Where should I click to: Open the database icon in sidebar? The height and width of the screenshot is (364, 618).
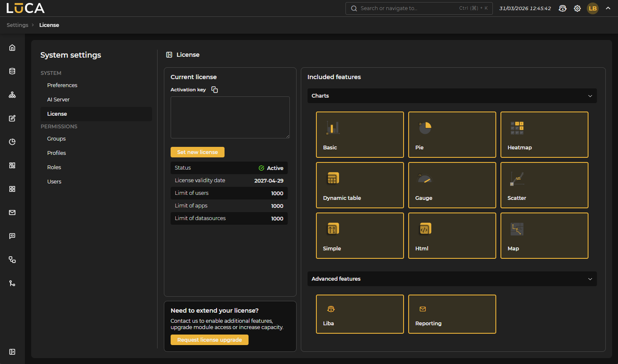click(x=12, y=71)
